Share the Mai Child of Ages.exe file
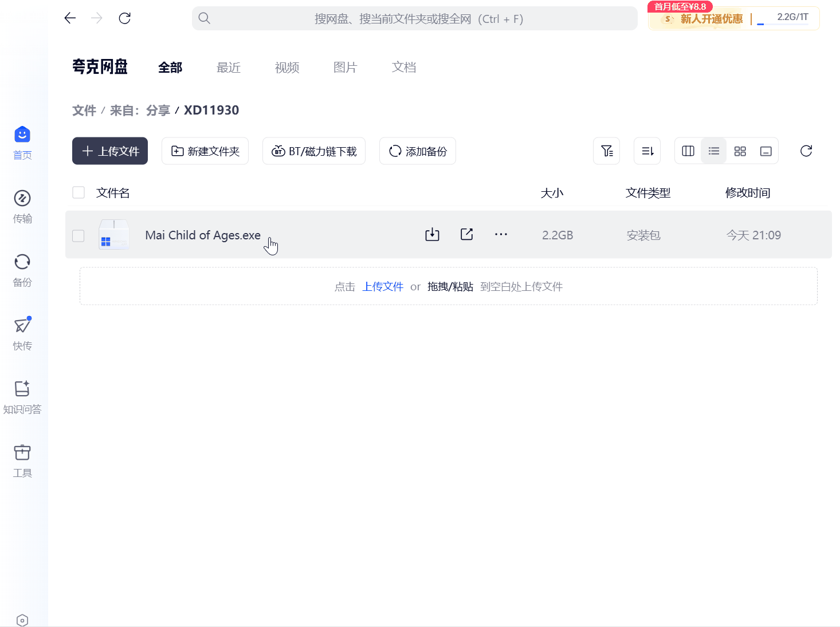Viewport: 840px width, 627px height. tap(466, 234)
